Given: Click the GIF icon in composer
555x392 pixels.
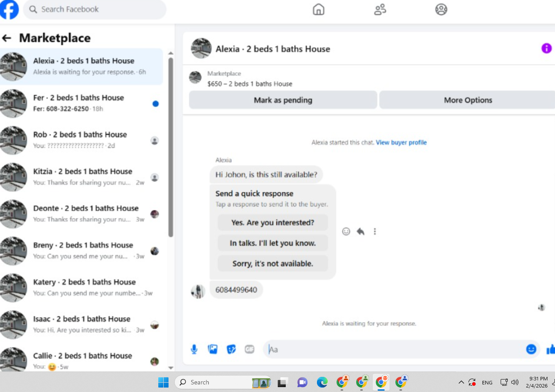Looking at the screenshot, I should tap(249, 349).
